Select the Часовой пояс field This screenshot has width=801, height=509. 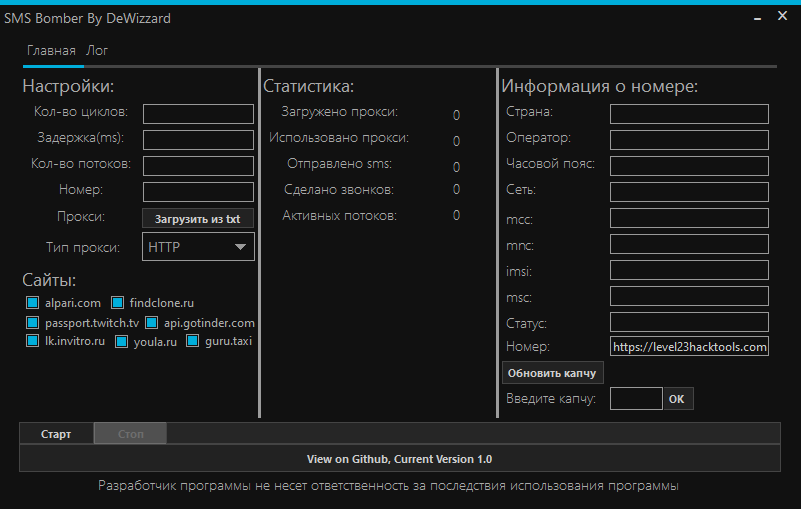[689, 166]
